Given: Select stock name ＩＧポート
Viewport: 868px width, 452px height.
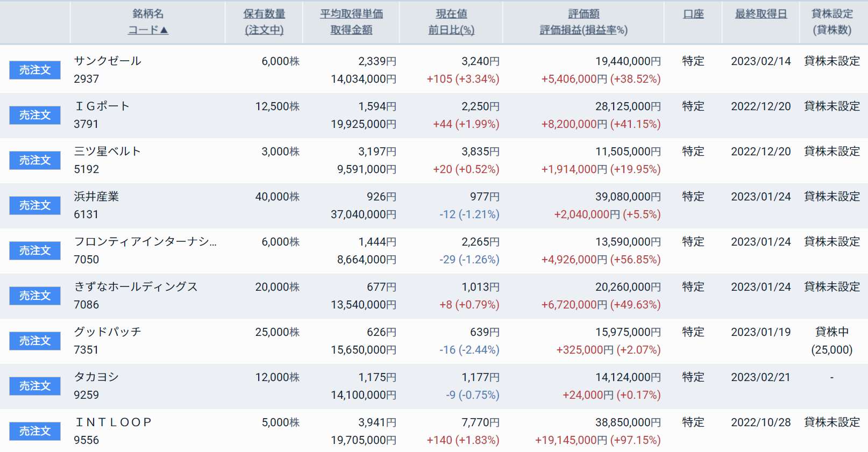Looking at the screenshot, I should click(102, 106).
